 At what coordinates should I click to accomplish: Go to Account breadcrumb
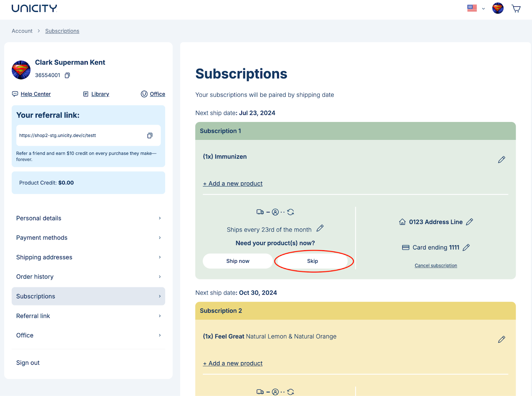(x=22, y=31)
